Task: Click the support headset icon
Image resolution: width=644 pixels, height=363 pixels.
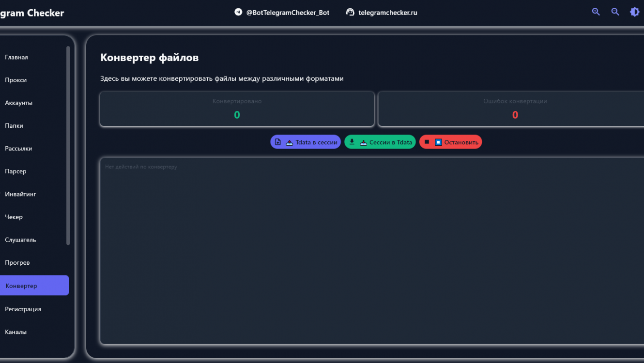Action: pyautogui.click(x=350, y=12)
